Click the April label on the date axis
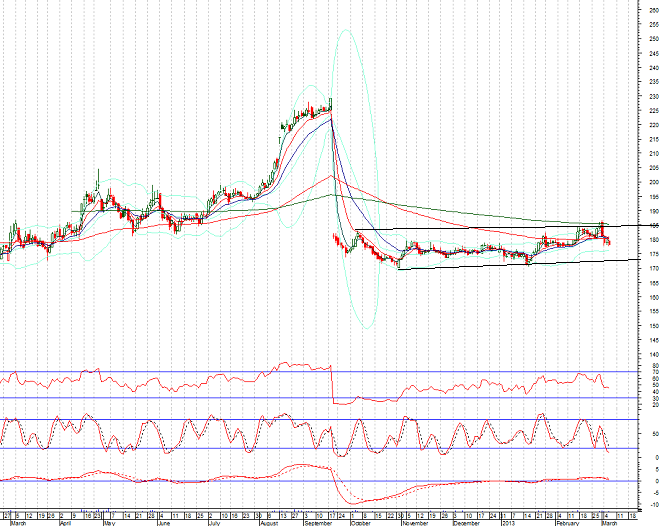Screen dimensions: 660x526 (x=66, y=522)
